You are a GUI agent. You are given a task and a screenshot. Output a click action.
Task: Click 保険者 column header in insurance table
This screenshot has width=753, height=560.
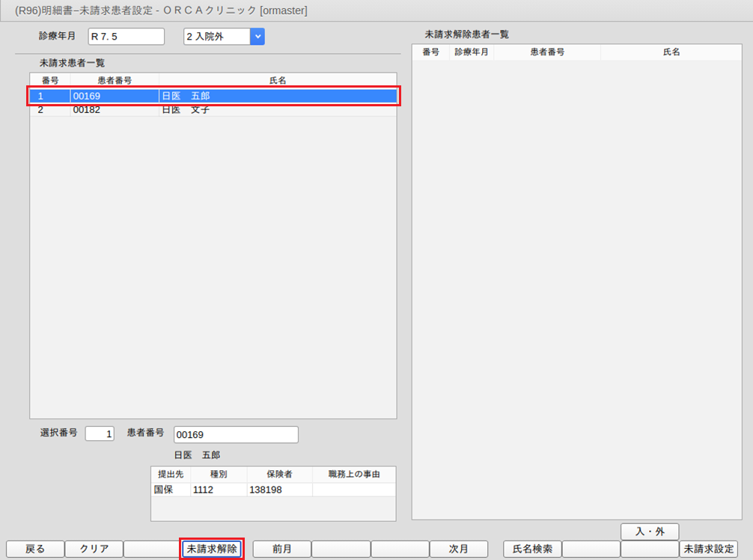pyautogui.click(x=279, y=475)
